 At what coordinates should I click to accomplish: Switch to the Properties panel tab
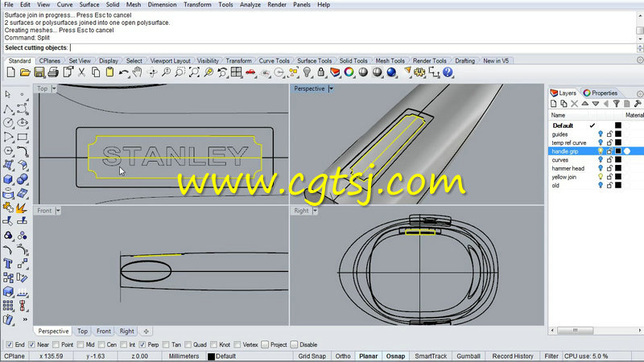pos(601,93)
